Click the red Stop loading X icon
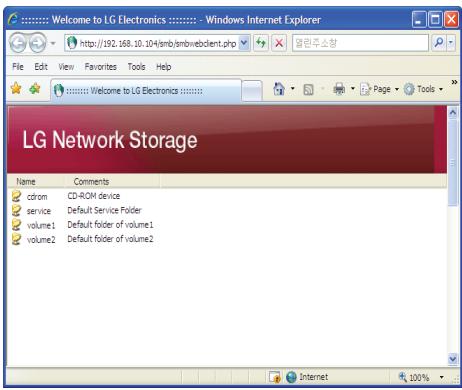This screenshot has width=462, height=390. pos(279,43)
